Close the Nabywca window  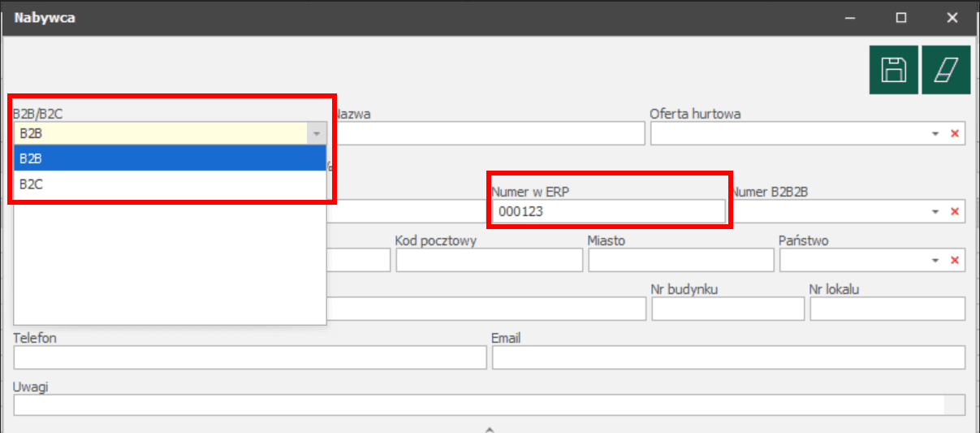click(952, 17)
